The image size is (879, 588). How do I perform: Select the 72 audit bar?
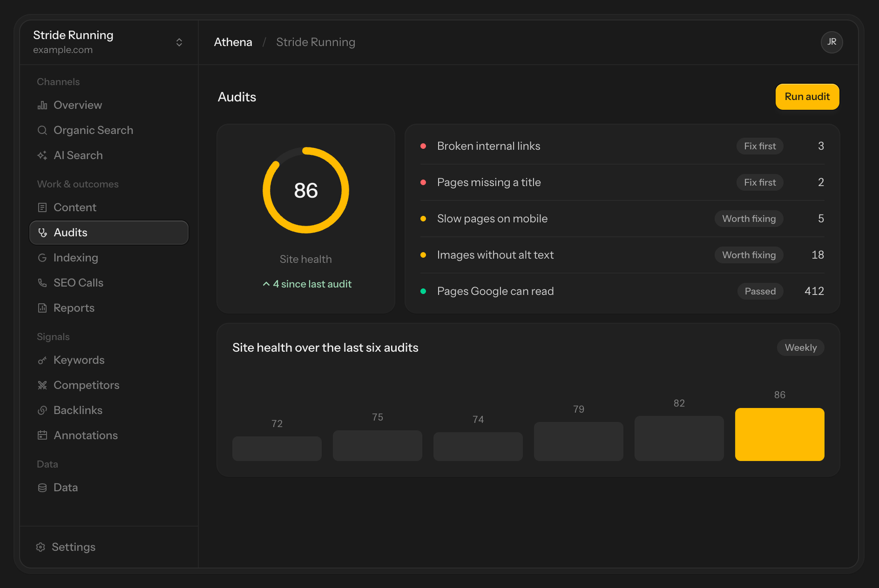point(277,448)
